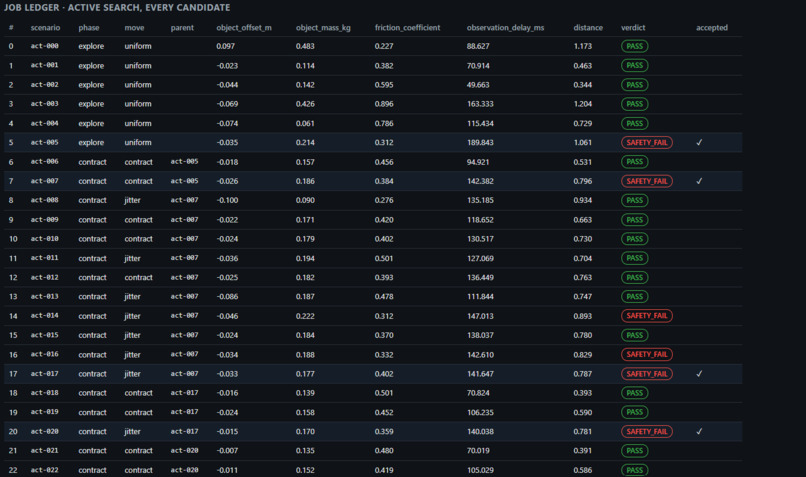Click the verdict column header

point(633,28)
